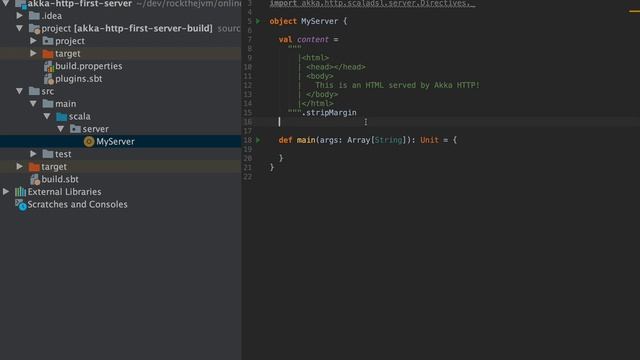Click the src folder icon
Image resolution: width=640 pixels, height=360 pixels.
[34, 91]
